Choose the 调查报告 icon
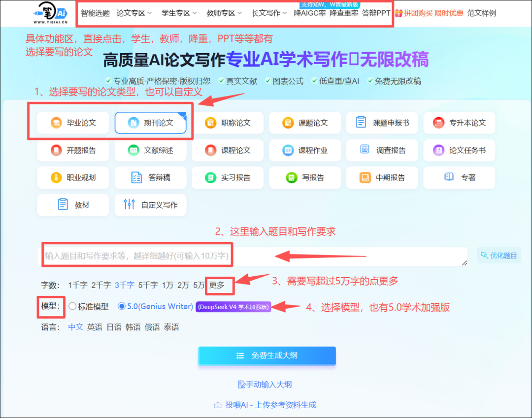This screenshot has height=418, width=532. point(365,149)
